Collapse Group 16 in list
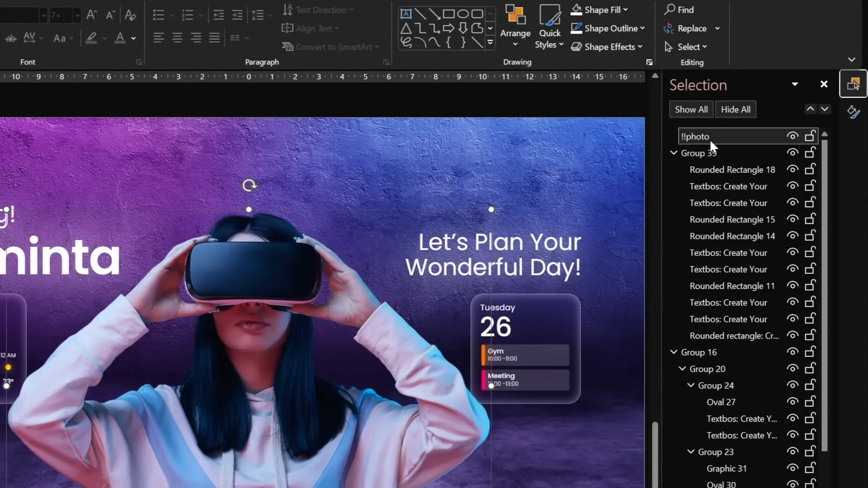Image resolution: width=868 pixels, height=488 pixels. (674, 352)
